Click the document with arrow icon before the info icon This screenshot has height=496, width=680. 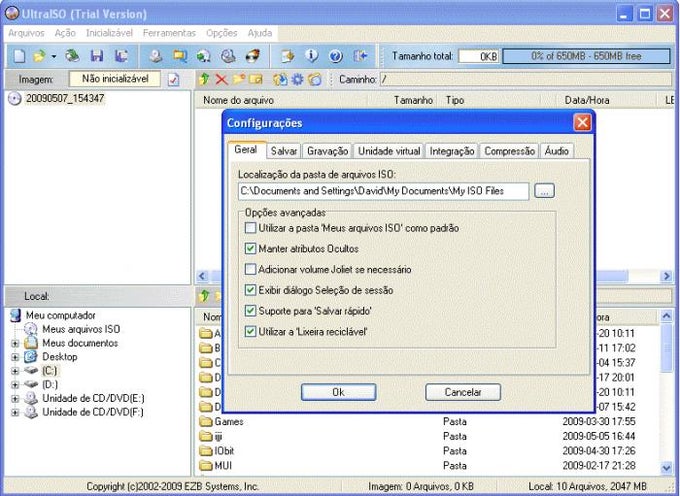(288, 56)
